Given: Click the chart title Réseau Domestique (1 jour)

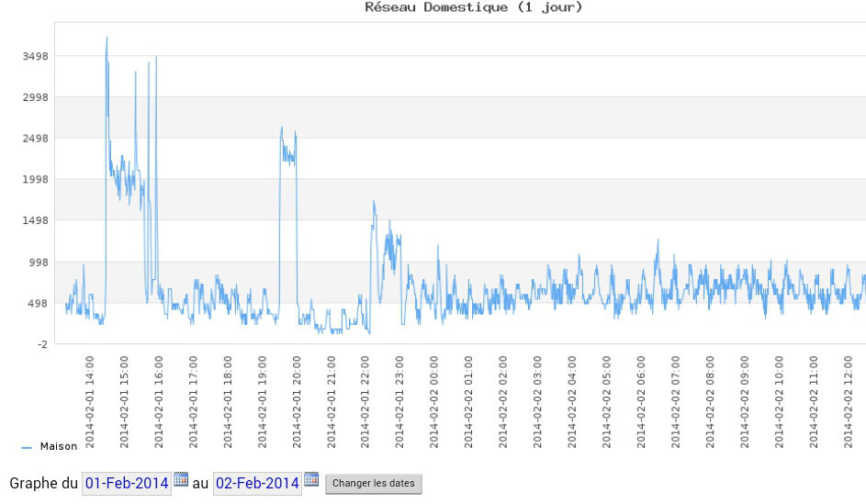Looking at the screenshot, I should pos(473,7).
